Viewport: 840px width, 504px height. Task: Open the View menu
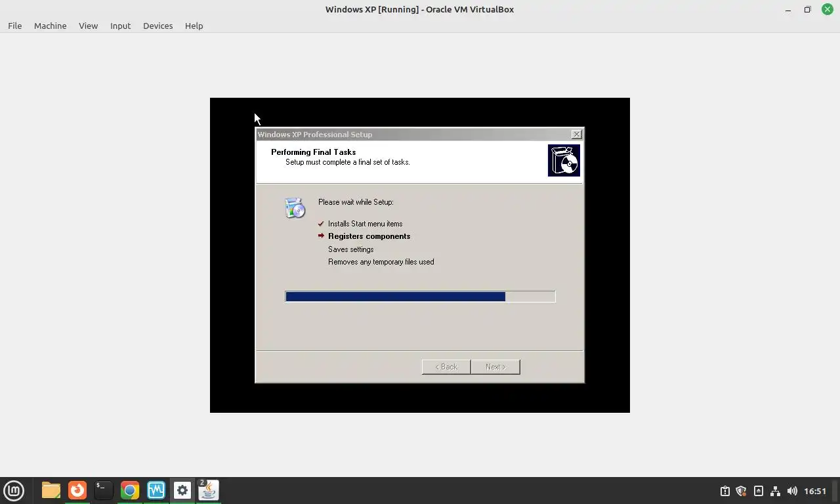[88, 26]
